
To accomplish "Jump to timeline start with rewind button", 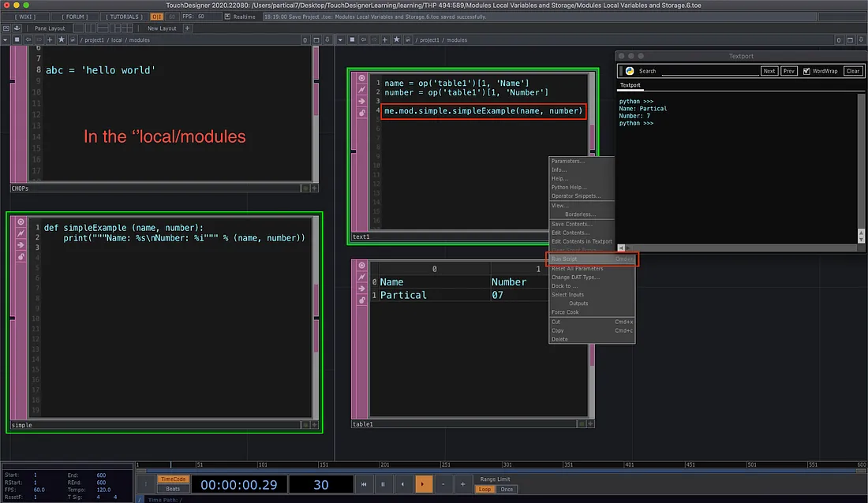I will tap(363, 484).
